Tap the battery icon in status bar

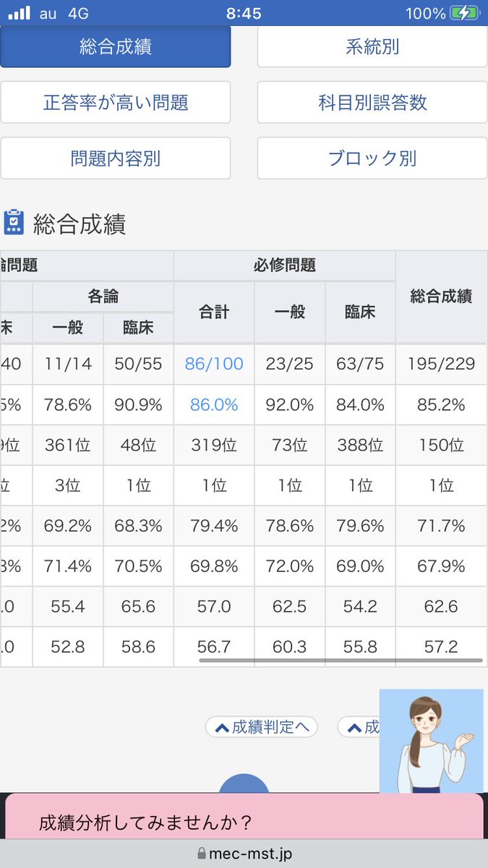[x=464, y=13]
